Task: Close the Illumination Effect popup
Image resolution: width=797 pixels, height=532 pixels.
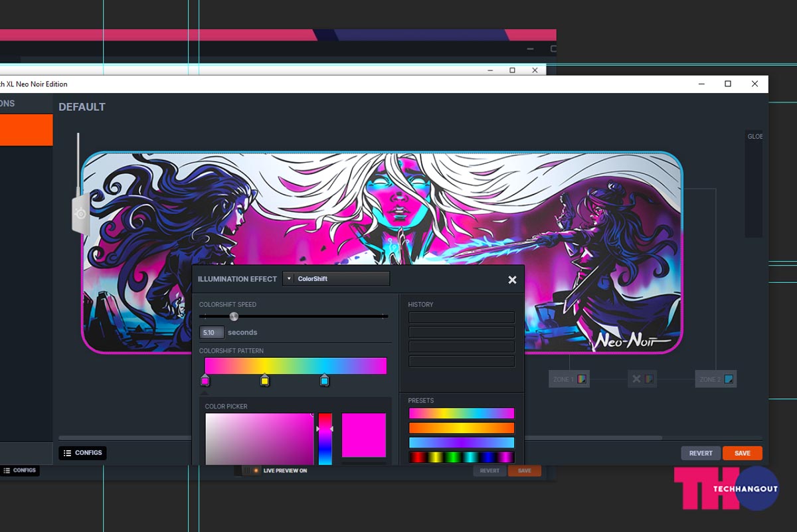Action: 512,280
